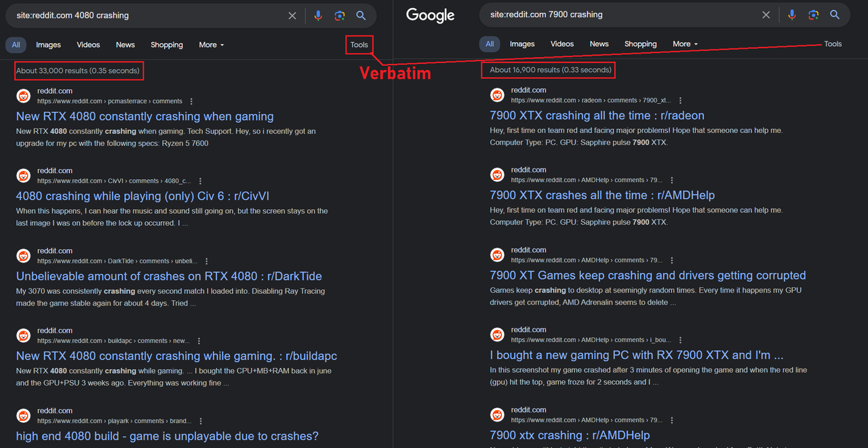Click Reddit favicon of DarkTide result

click(x=23, y=256)
